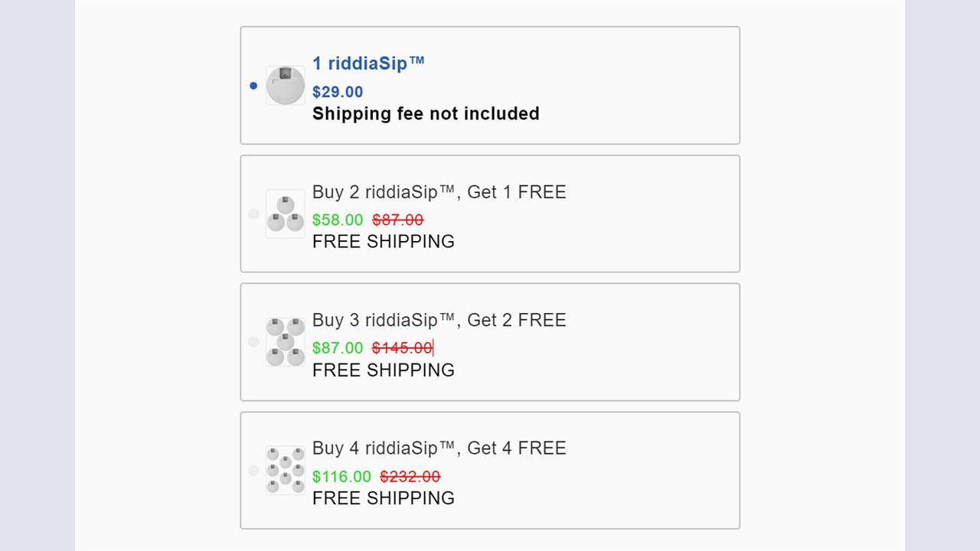Select Buy 4 Get 4 FREE radio button
980x551 pixels.
click(x=253, y=470)
